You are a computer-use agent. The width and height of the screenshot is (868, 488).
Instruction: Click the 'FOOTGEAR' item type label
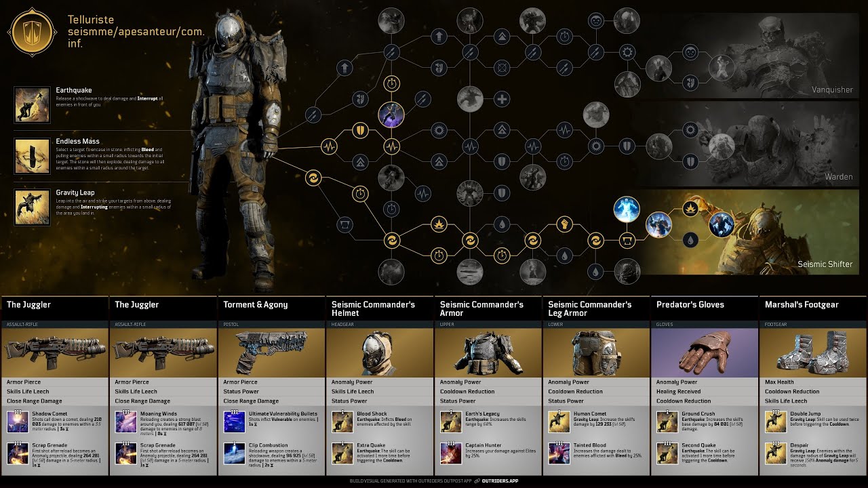(775, 325)
